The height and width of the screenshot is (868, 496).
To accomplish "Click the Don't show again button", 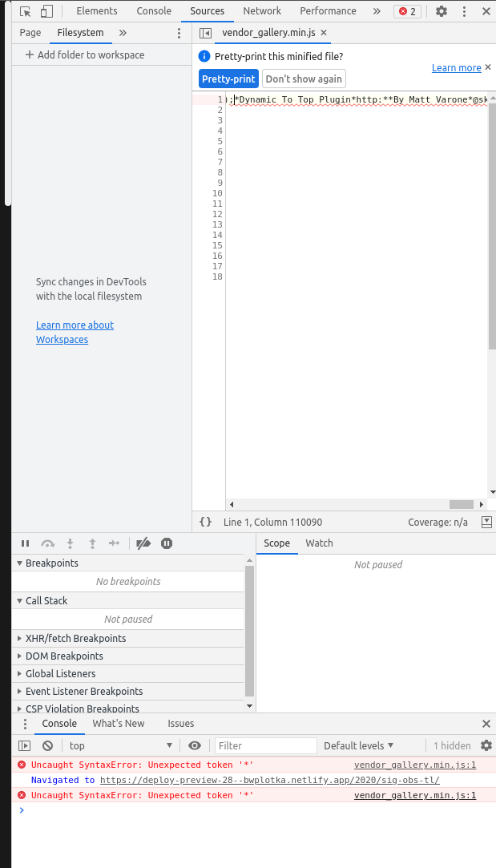I will click(304, 79).
